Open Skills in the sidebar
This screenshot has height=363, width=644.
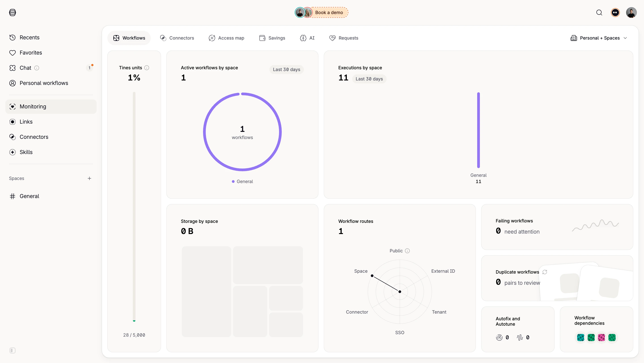coord(51,152)
